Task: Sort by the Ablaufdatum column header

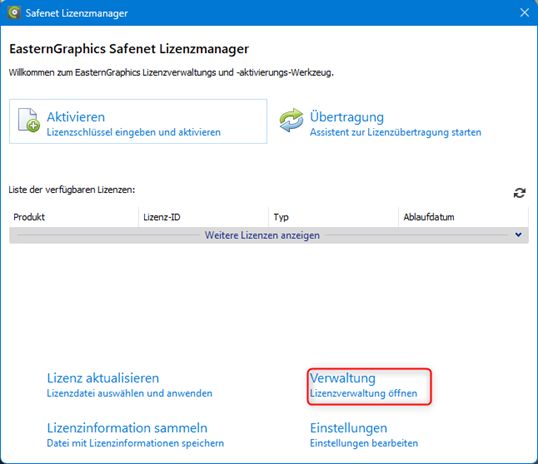Action: pos(463,217)
